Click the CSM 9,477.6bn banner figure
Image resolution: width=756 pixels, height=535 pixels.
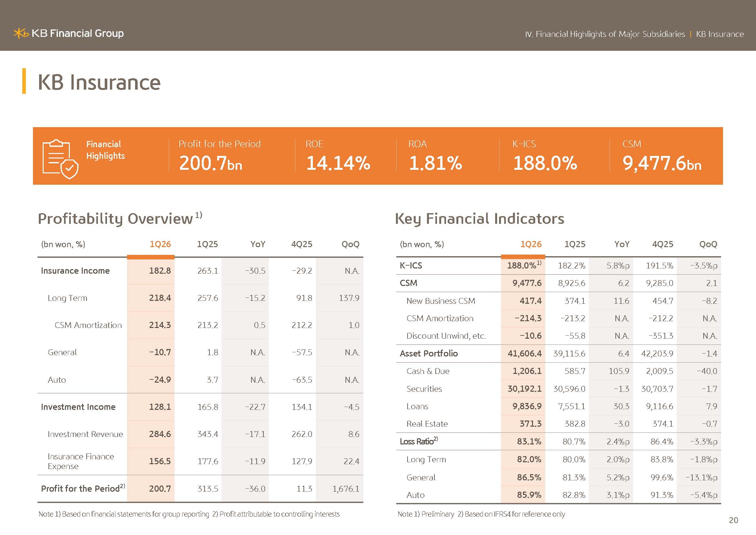[662, 163]
